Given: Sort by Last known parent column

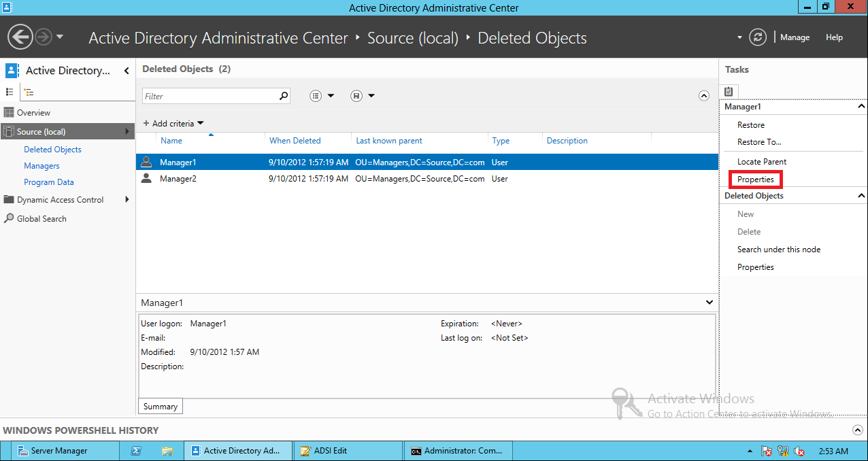Looking at the screenshot, I should tap(389, 141).
